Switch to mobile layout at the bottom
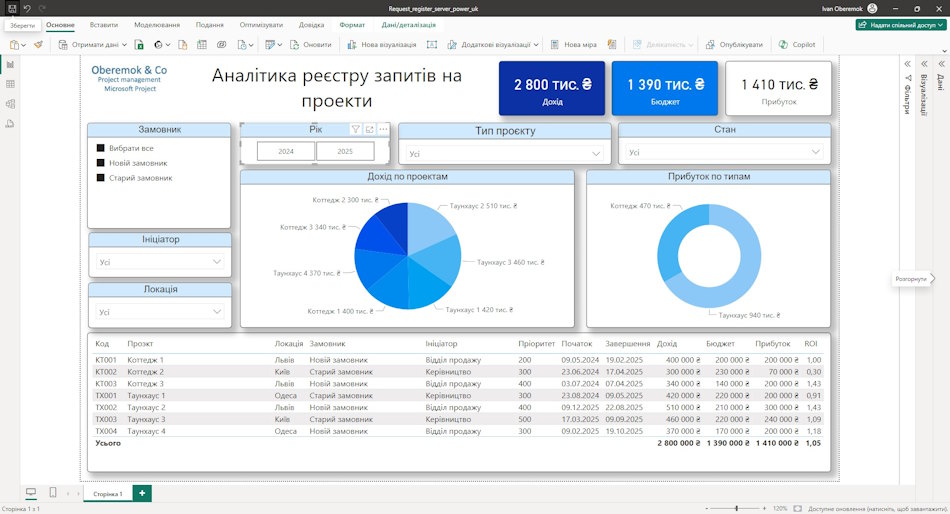 click(53, 492)
